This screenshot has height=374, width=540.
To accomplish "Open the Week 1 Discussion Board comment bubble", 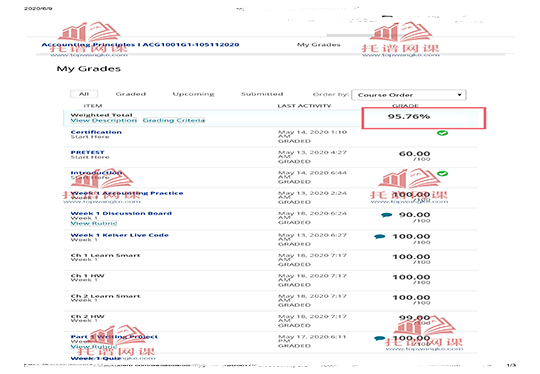I will tap(386, 215).
